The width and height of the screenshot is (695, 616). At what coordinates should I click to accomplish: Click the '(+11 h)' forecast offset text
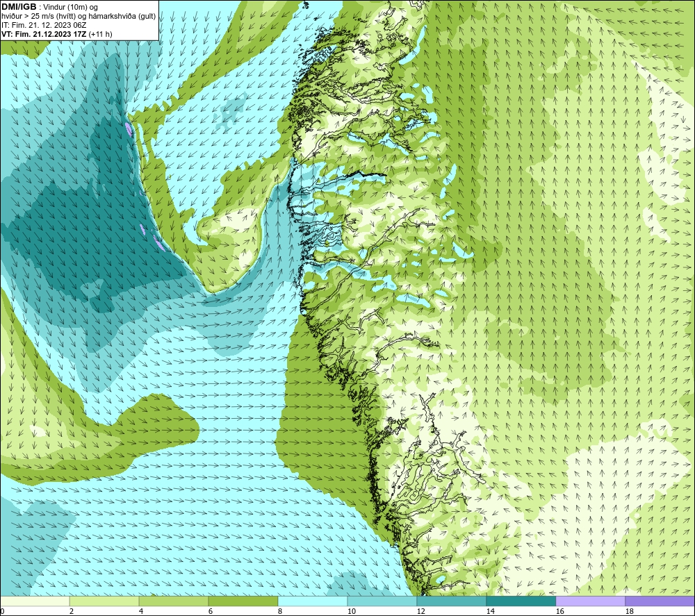coord(100,34)
